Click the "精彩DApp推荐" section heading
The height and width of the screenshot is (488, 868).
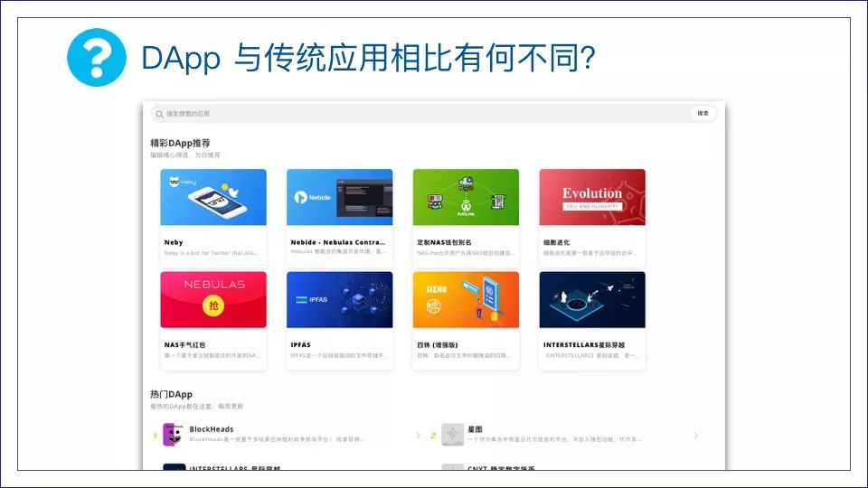pos(180,143)
